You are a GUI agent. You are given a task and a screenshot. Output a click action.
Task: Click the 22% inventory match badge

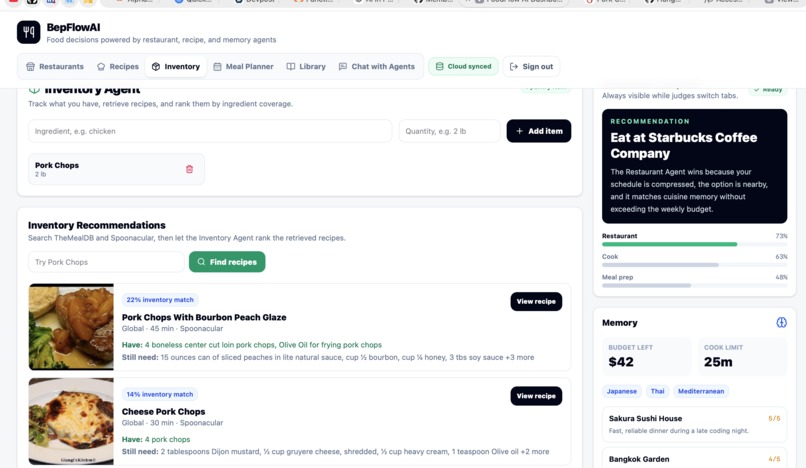(x=160, y=300)
